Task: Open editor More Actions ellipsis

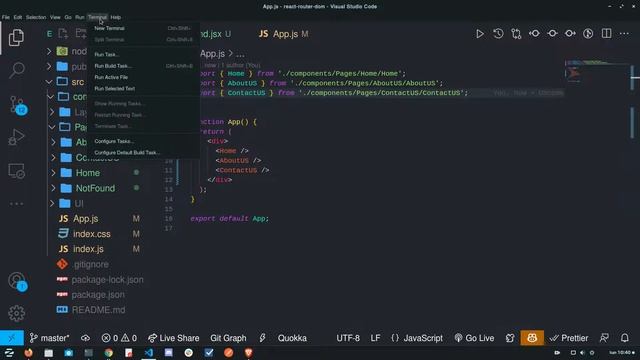Action: pos(624,33)
